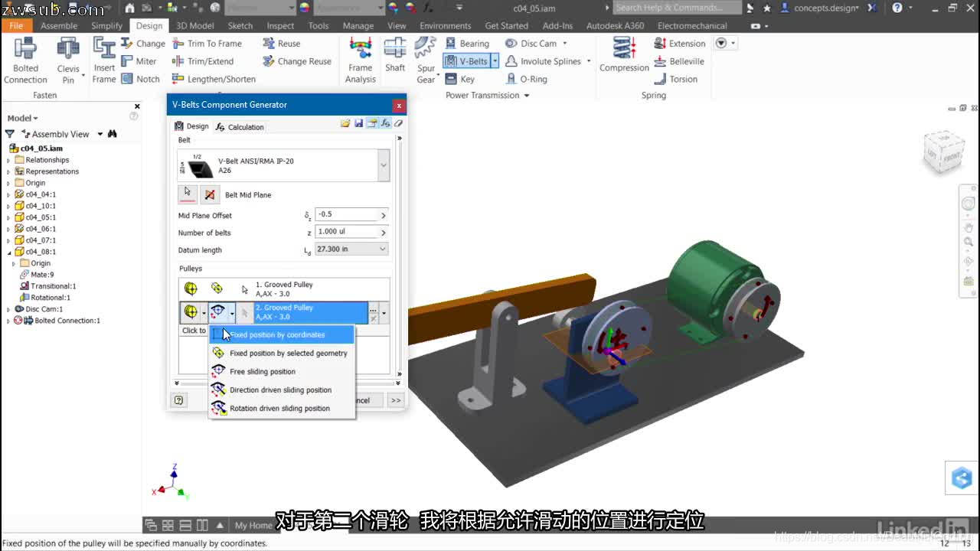Choose Direction driven sliding position
Viewport: 980px width, 551px height.
(282, 390)
